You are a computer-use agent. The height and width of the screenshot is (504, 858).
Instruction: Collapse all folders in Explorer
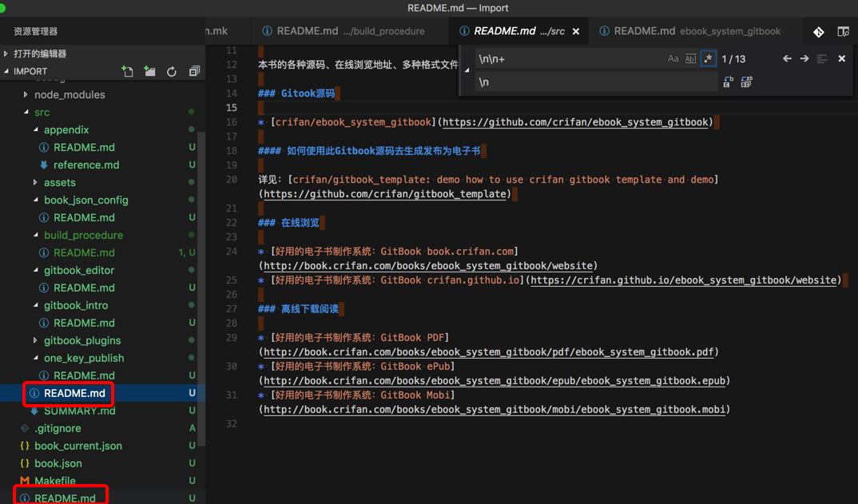click(x=193, y=71)
